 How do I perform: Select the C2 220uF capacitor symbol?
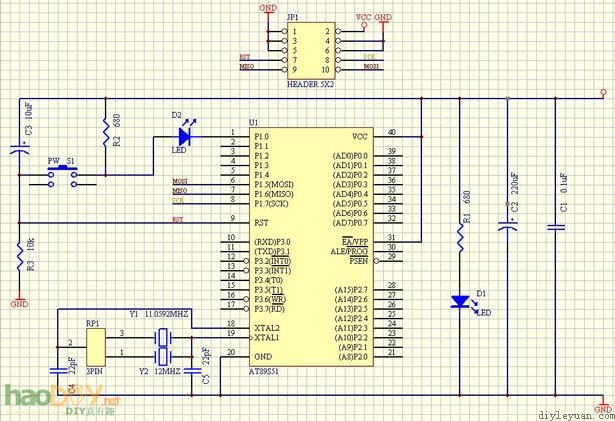point(508,228)
